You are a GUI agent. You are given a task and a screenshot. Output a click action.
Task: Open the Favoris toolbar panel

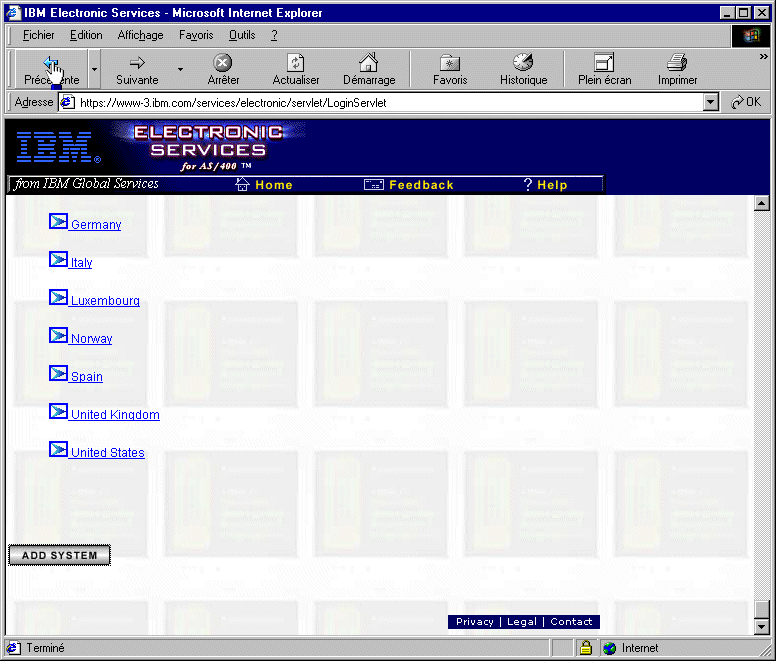point(450,69)
